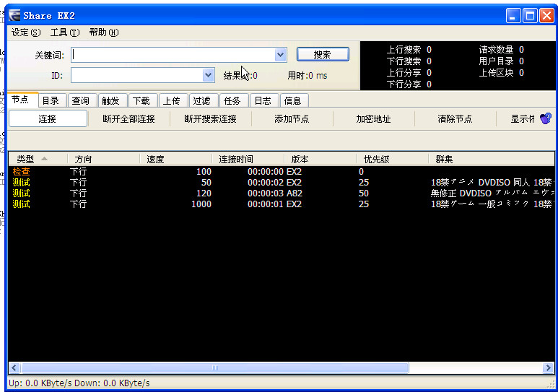558x392 pixels.
Task: Click connection time 00:00:02
Action: (266, 183)
